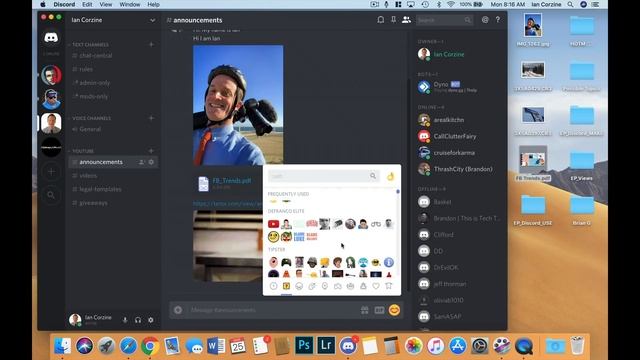Toggle the member list icon
The height and width of the screenshot is (360, 640).
(406, 20)
